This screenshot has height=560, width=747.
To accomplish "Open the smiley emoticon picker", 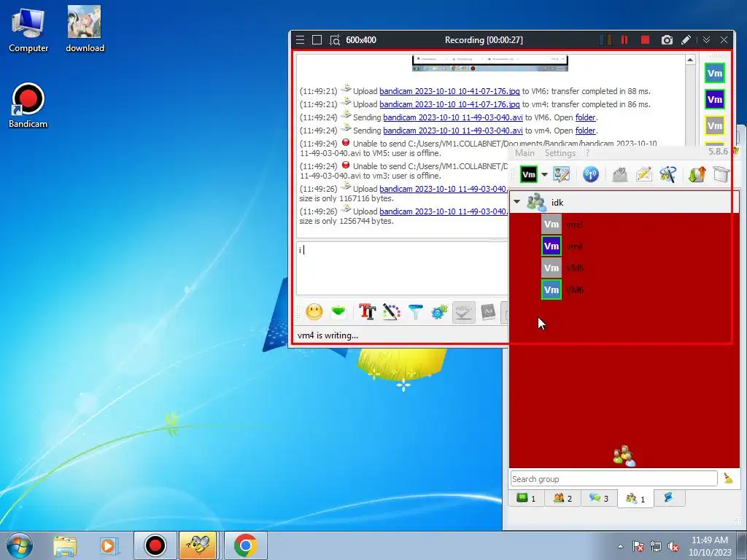I will click(314, 312).
